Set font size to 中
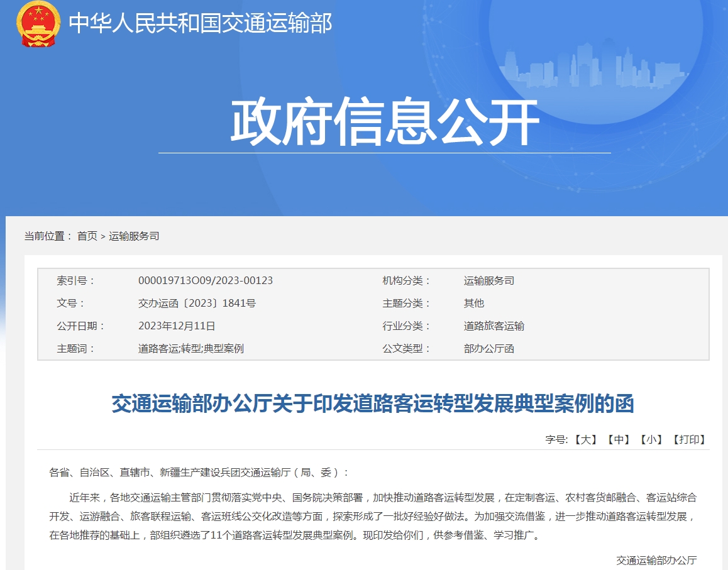 (619, 439)
